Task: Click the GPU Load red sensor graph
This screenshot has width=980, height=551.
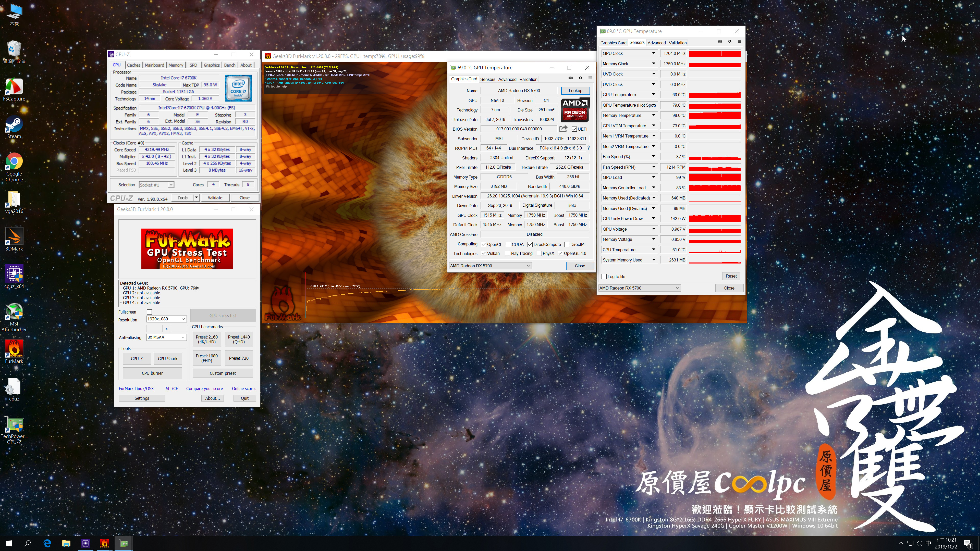Action: pyautogui.click(x=715, y=177)
